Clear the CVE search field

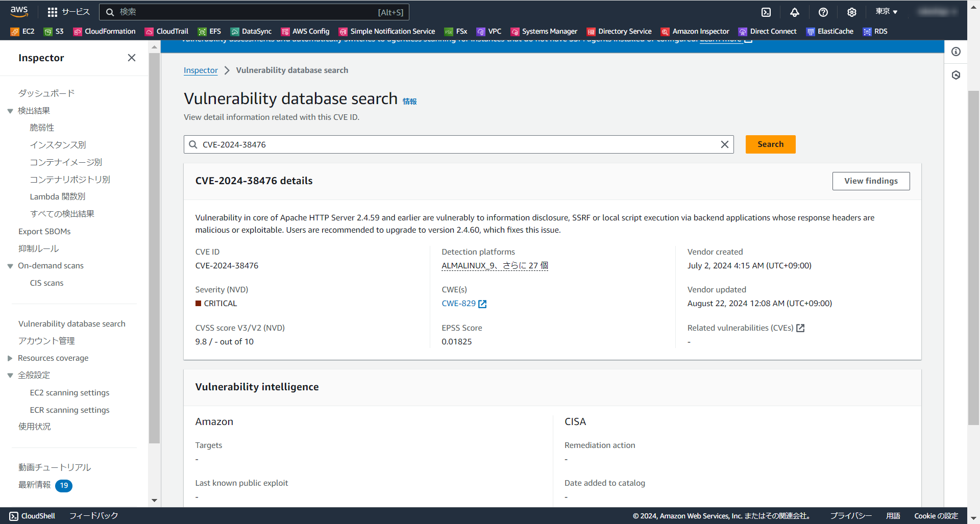click(x=724, y=144)
